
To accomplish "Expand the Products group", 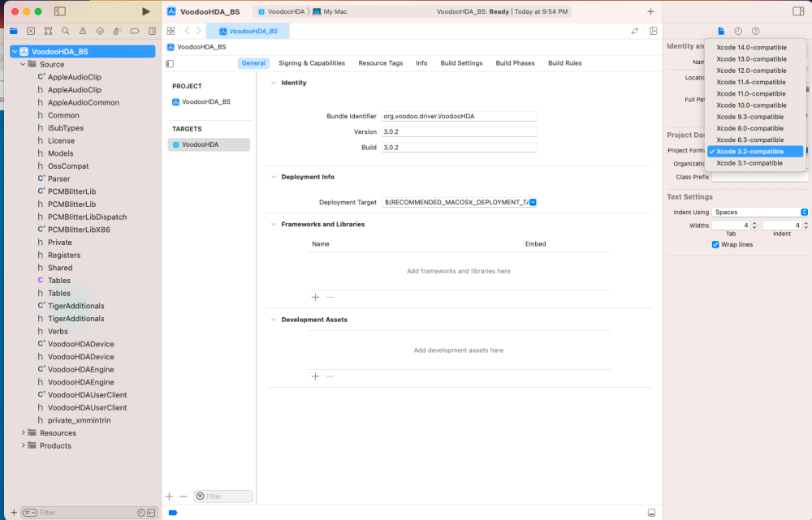I will point(23,445).
